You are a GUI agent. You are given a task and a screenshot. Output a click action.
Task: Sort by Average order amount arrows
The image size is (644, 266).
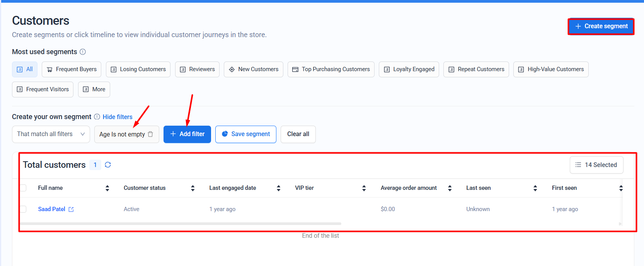click(x=450, y=188)
